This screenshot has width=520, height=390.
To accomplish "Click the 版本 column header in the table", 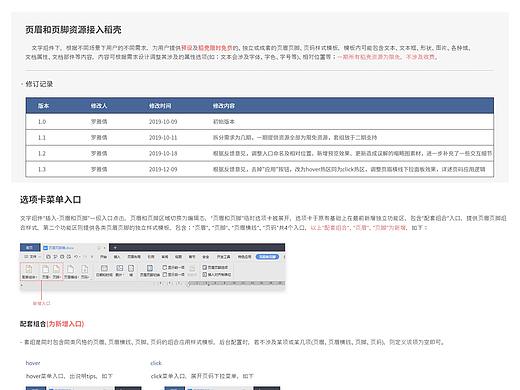I will pos(43,106).
